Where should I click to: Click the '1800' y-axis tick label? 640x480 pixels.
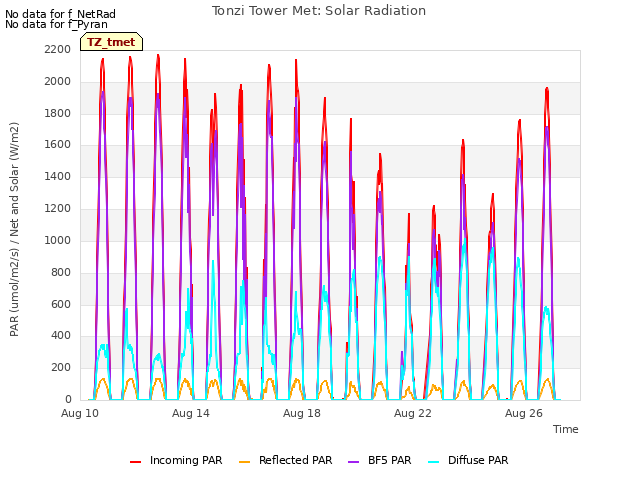click(58, 113)
